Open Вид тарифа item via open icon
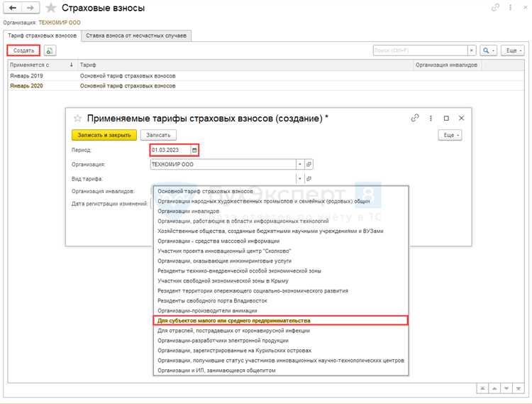532x404 pixels. 309,179
